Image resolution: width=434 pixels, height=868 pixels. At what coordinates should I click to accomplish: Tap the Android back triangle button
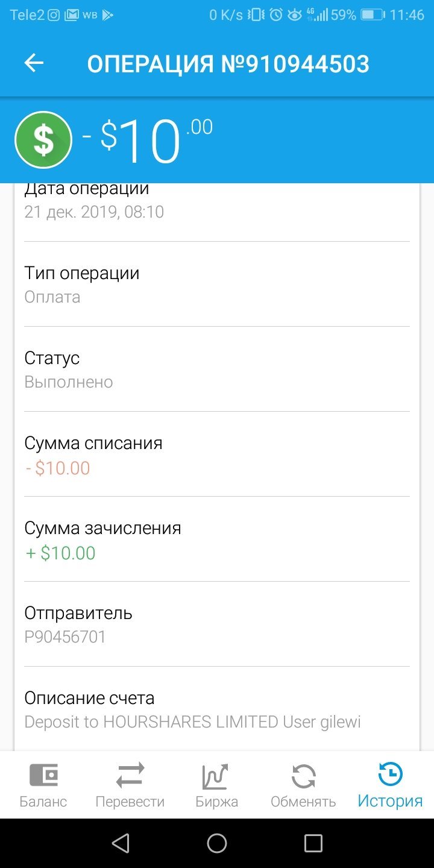(x=121, y=843)
